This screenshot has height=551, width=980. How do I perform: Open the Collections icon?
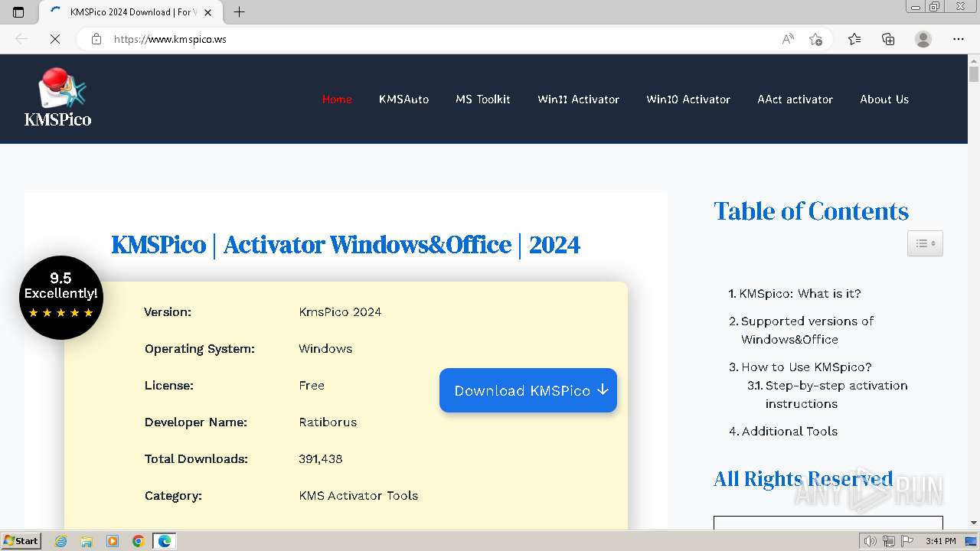click(888, 39)
